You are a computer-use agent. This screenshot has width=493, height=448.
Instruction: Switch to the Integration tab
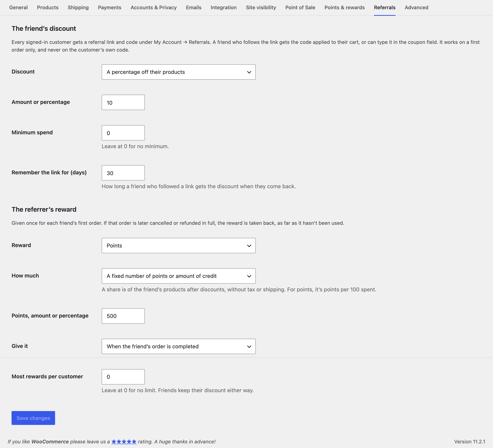point(224,8)
